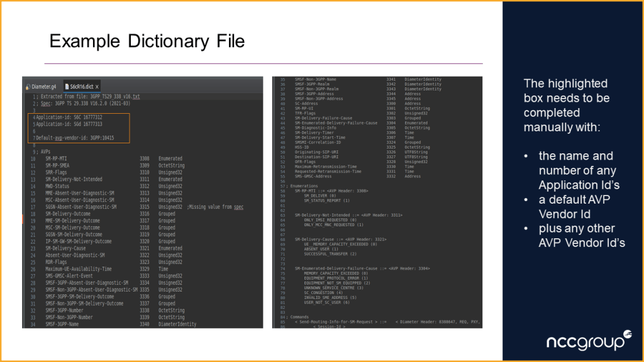Place cursor on Default-avp-vendor-id line
The width and height of the screenshot is (644, 362).
tap(75, 138)
